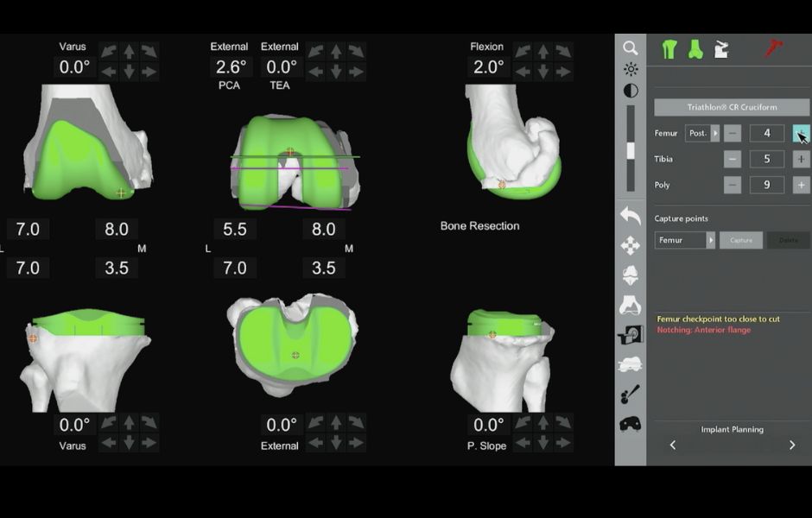Increase Tibia size with plus button
The image size is (812, 518).
point(801,160)
